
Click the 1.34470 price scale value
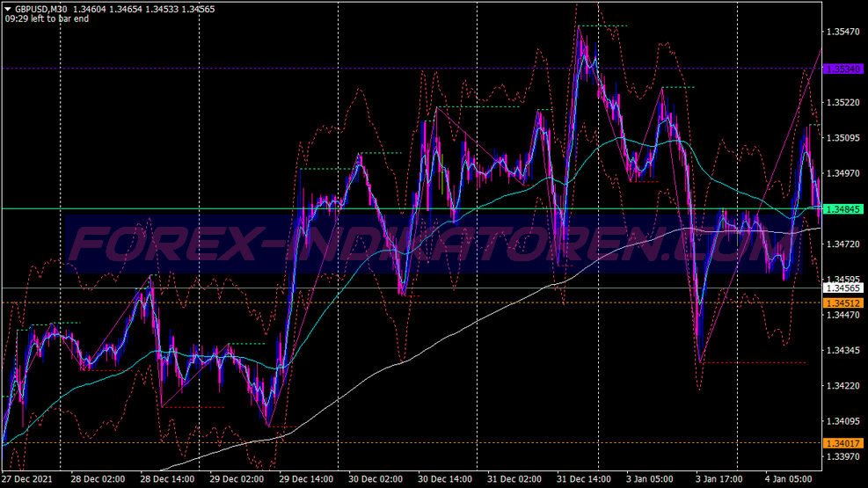(843, 315)
